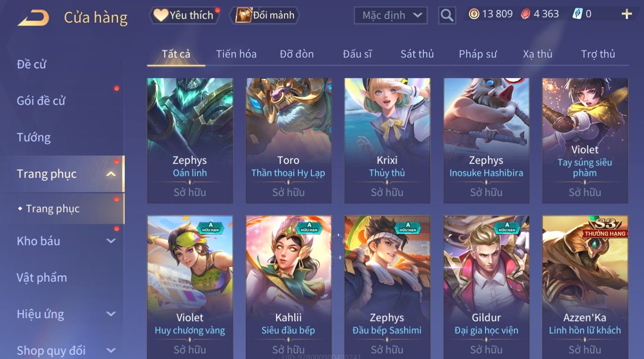Expand the Kho báu sidebar section

pos(111,241)
